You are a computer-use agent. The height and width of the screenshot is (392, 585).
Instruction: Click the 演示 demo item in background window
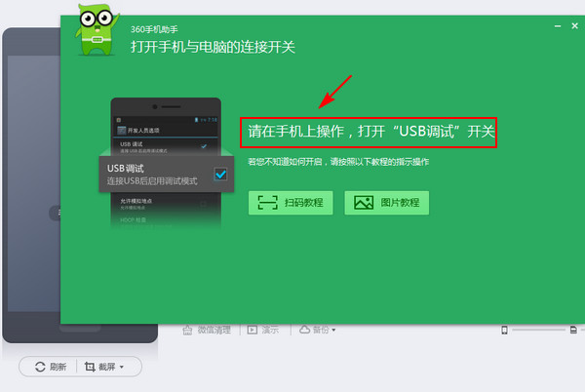tap(263, 330)
